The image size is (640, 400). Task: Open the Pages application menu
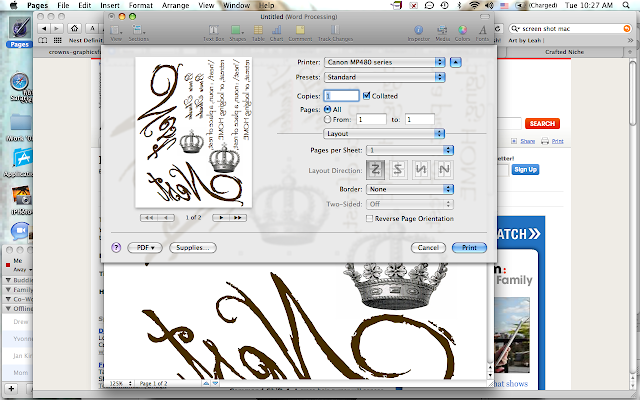click(38, 5)
